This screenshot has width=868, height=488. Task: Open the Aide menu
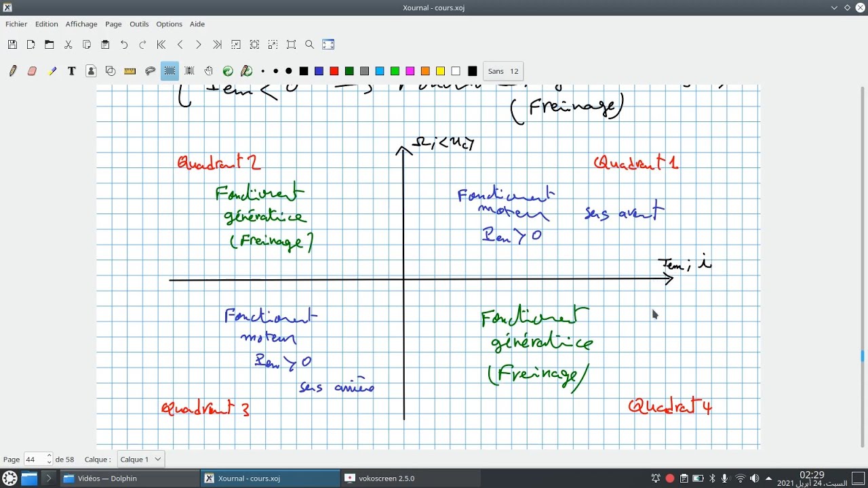click(x=197, y=24)
